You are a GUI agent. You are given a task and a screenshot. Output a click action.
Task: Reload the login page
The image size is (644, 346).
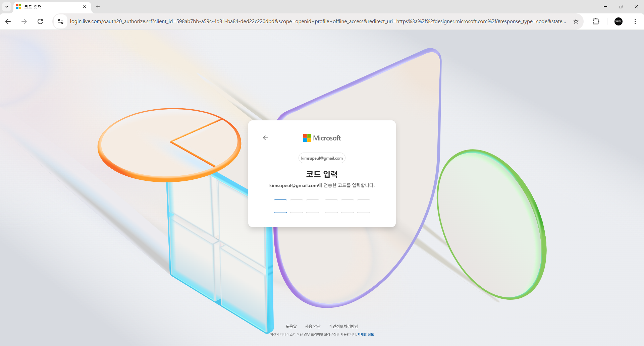pos(40,21)
